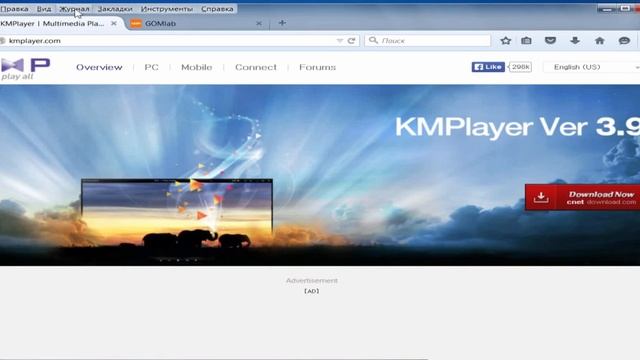Close the GOMlab tab
640x360 pixels.
[x=259, y=24]
